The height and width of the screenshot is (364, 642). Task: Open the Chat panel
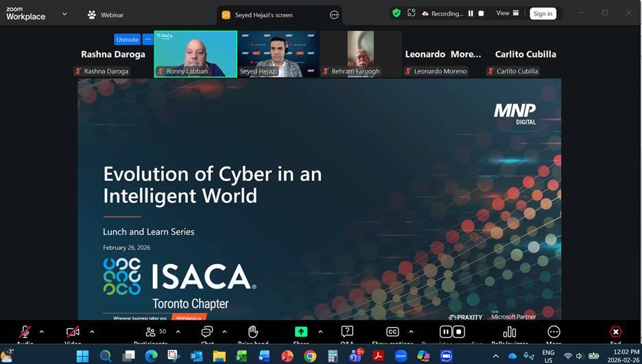point(207,332)
